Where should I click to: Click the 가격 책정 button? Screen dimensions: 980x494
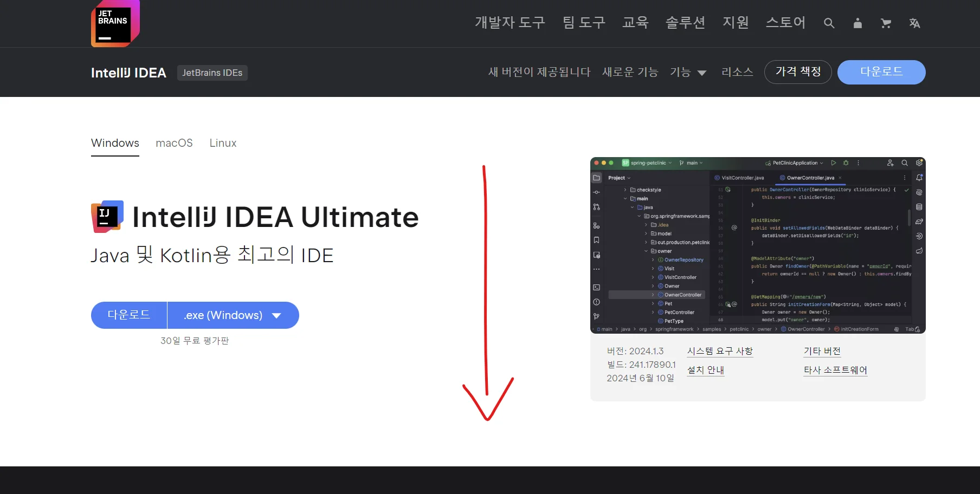tap(798, 72)
